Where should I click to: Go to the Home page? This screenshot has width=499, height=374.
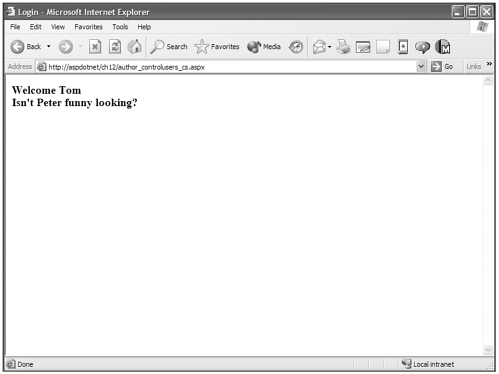point(135,47)
